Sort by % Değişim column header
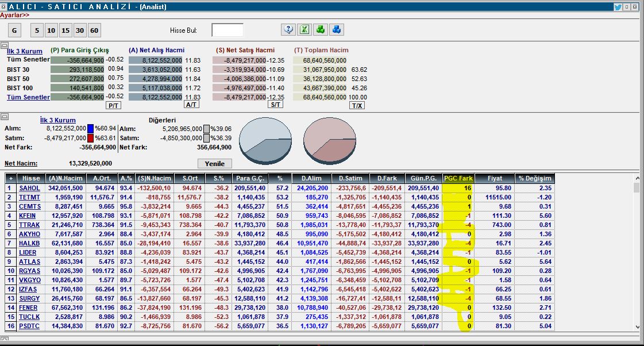The height and width of the screenshot is (346, 644). [x=534, y=178]
